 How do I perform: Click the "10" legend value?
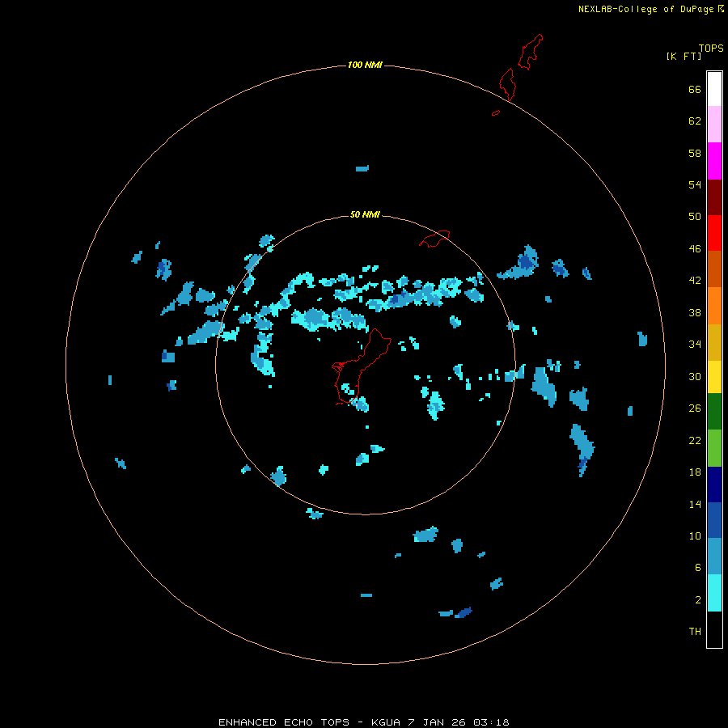pos(695,535)
